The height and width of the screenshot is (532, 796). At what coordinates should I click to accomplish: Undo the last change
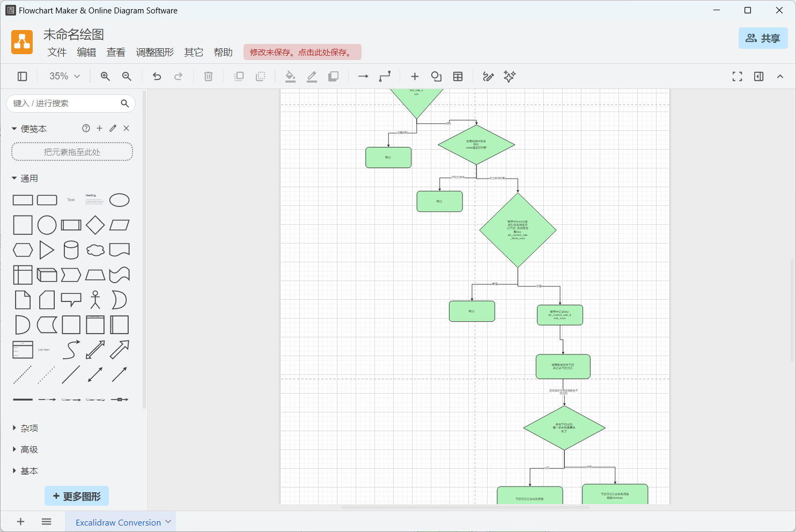point(157,77)
